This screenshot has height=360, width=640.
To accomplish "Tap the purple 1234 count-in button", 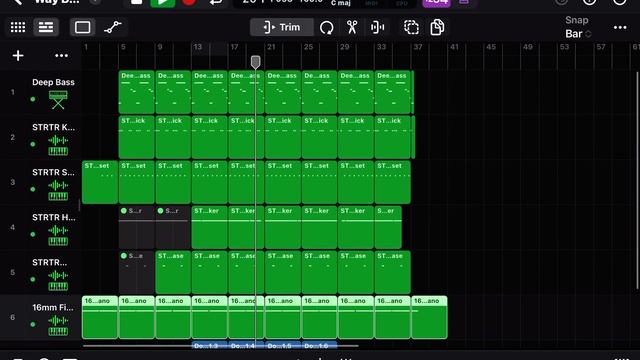I will tap(437, 2).
